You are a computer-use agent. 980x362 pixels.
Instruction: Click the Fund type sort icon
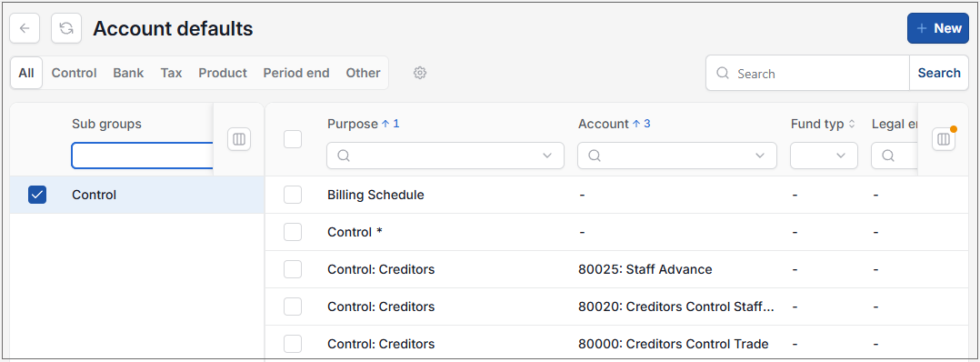[x=851, y=124]
